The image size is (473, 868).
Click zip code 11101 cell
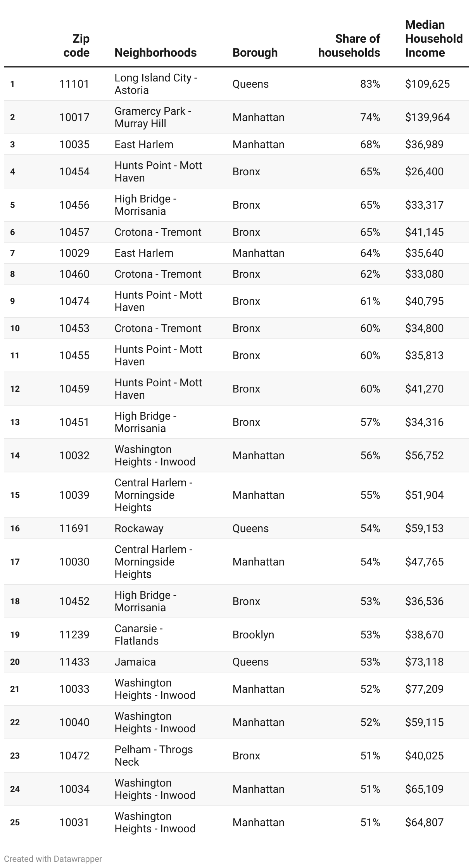(74, 84)
